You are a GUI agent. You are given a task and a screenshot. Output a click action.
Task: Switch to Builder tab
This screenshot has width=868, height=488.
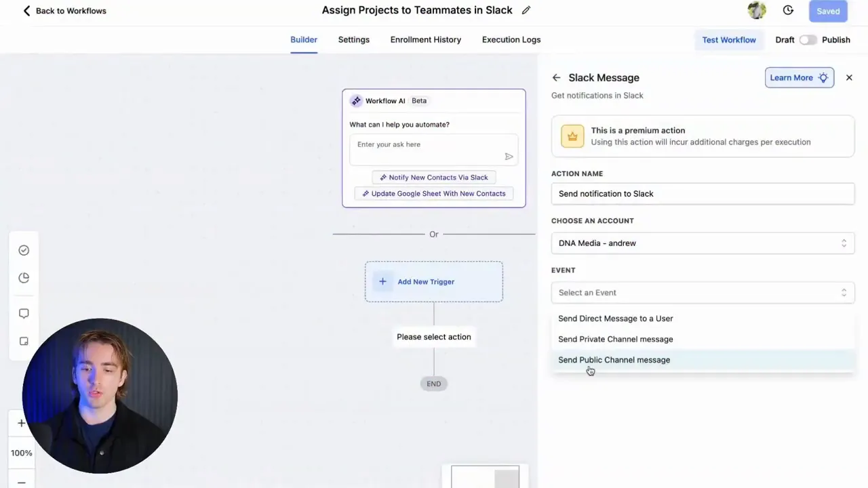304,39
